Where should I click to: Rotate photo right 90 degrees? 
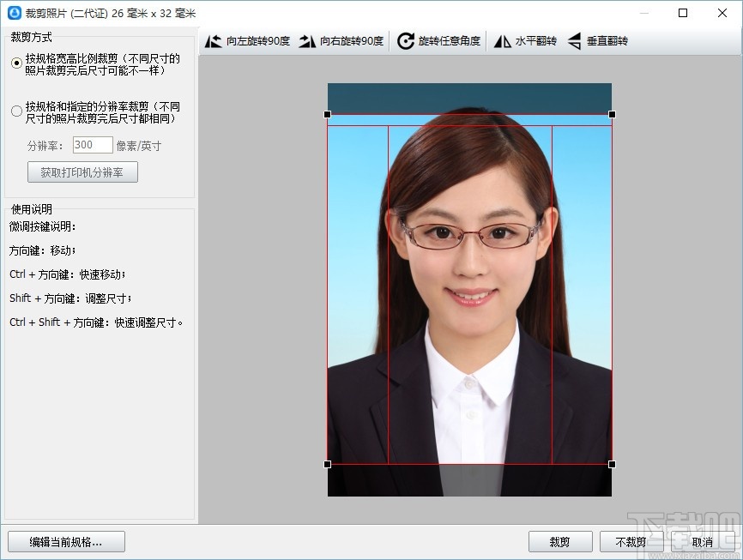click(341, 41)
